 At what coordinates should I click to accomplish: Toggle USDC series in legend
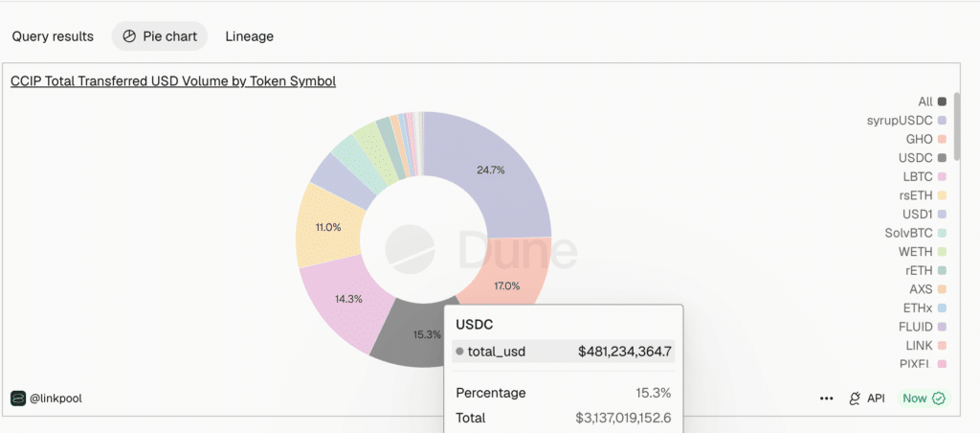(x=924, y=158)
